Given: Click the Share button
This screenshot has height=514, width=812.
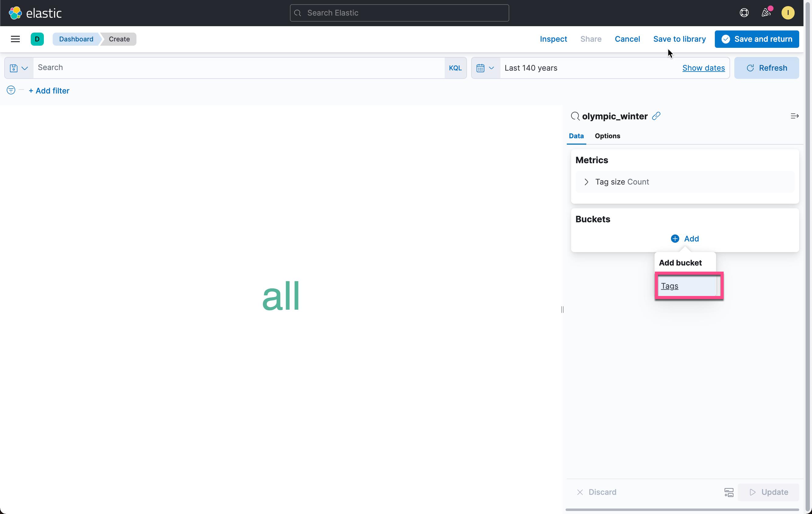Looking at the screenshot, I should [x=591, y=39].
